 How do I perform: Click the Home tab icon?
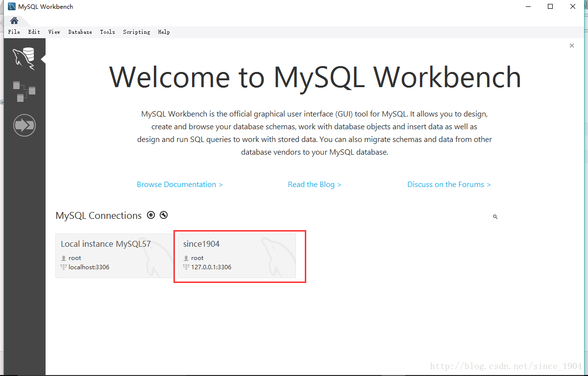pyautogui.click(x=14, y=21)
